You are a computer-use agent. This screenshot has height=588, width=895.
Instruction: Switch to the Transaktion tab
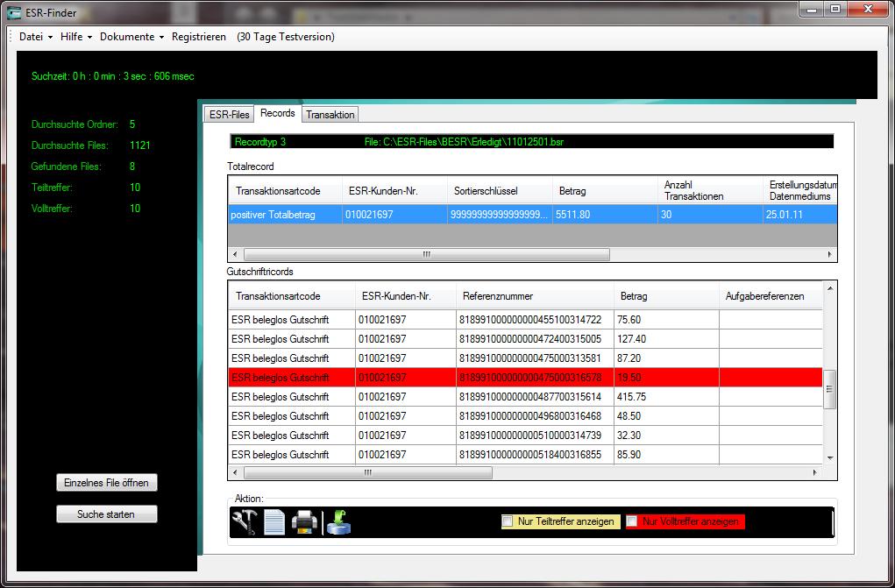330,114
